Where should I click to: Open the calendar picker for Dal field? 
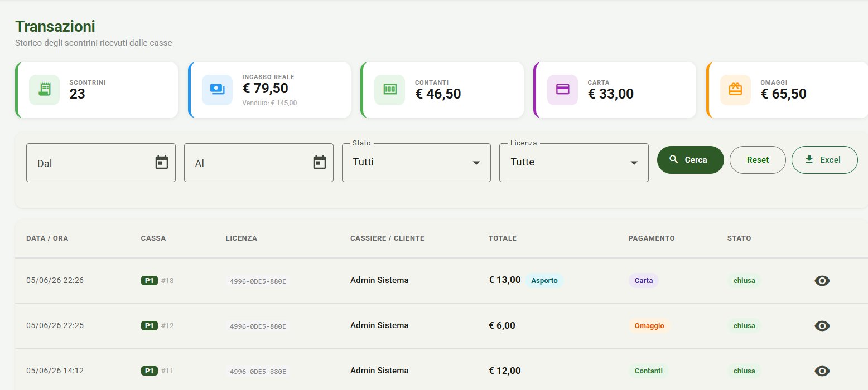(162, 162)
